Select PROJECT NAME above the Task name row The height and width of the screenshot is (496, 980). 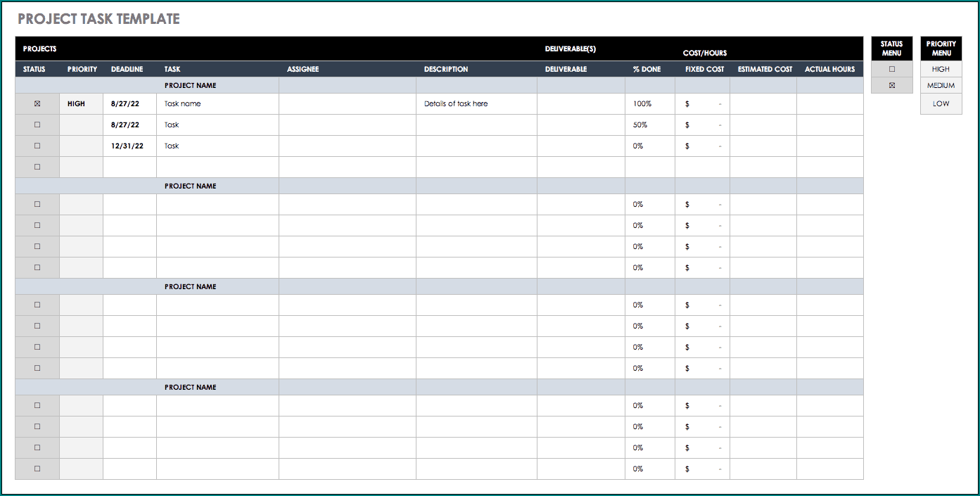(x=191, y=85)
